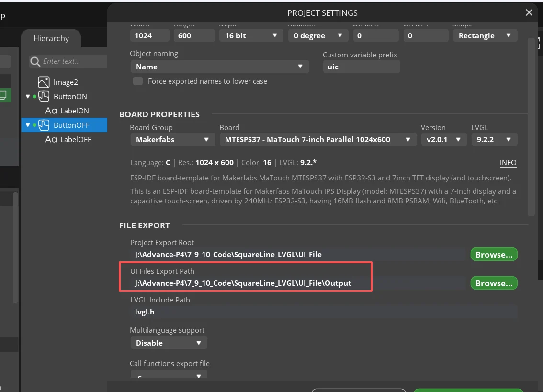Browse for UI Files Export Path
Image resolution: width=543 pixels, height=392 pixels.
[494, 283]
